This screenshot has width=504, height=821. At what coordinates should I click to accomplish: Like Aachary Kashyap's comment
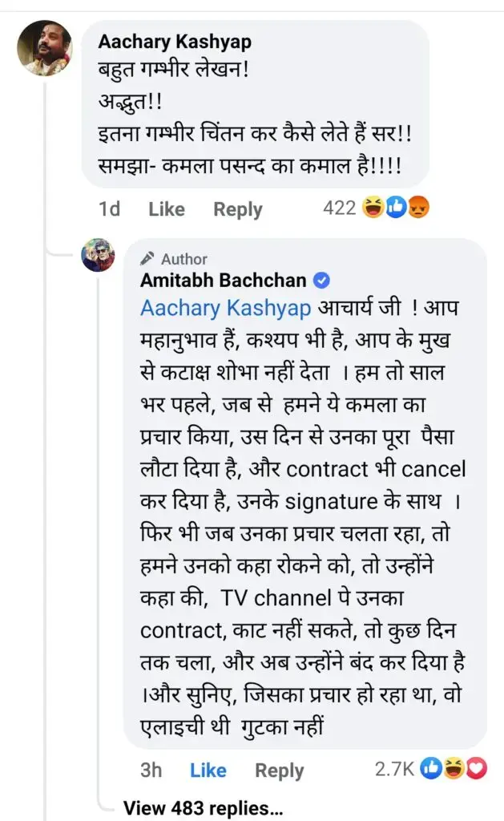click(167, 209)
